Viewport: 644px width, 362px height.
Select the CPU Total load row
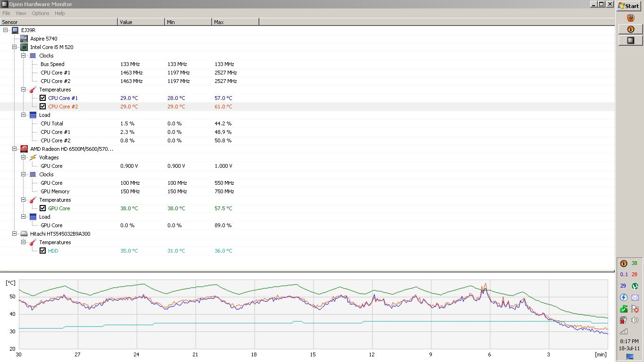pos(307,123)
